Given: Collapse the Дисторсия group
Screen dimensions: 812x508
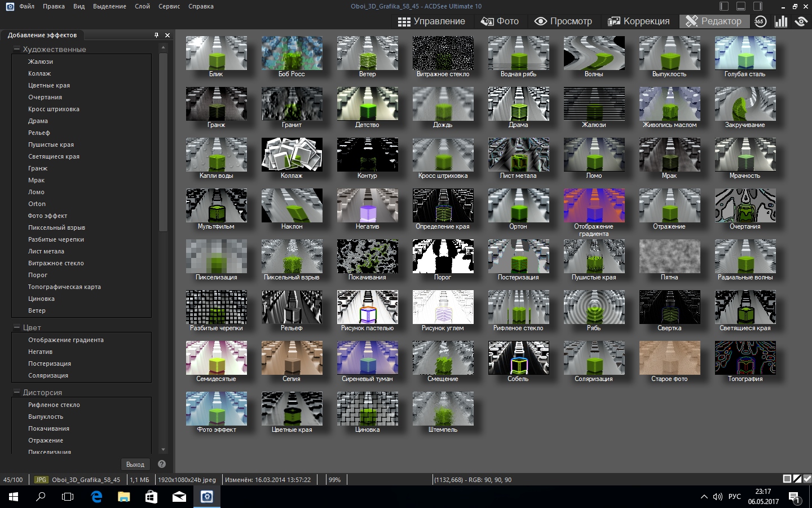Looking at the screenshot, I should tap(17, 392).
